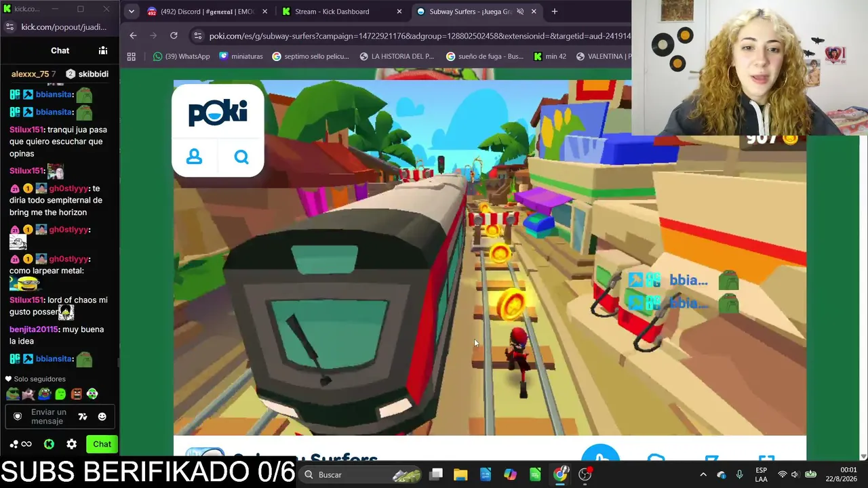Reload the Poki page

[174, 36]
